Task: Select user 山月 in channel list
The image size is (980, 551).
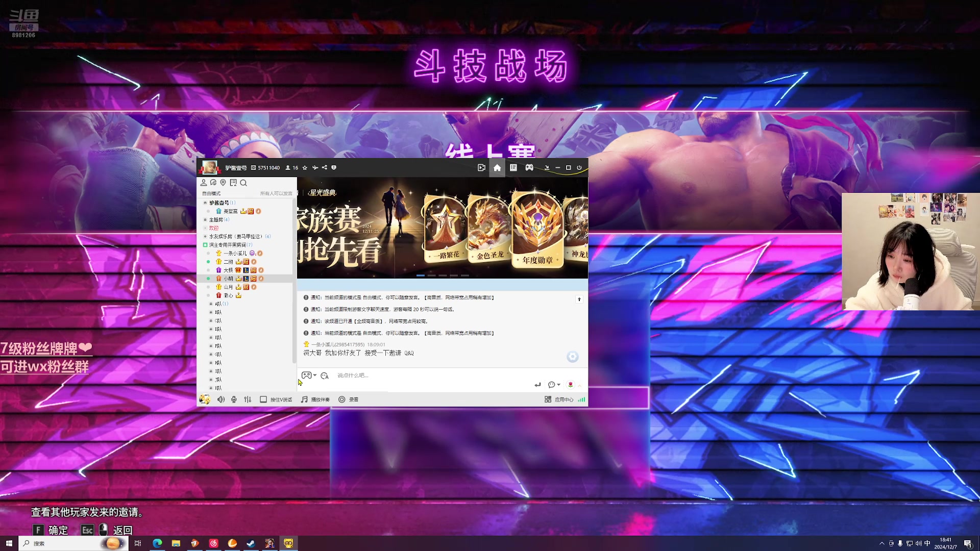Action: [x=228, y=287]
